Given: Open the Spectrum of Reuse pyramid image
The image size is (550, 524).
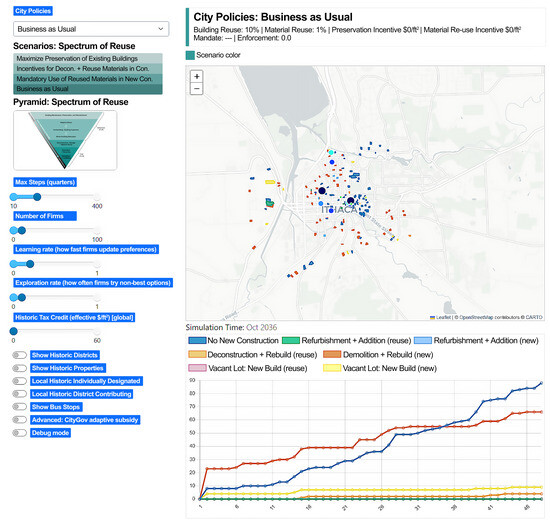Looking at the screenshot, I should 65,140.
